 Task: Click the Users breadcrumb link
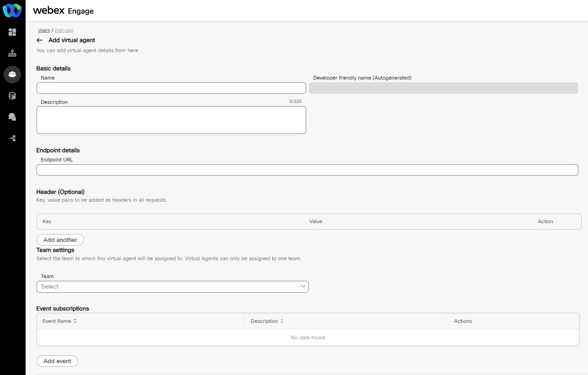[x=44, y=30]
